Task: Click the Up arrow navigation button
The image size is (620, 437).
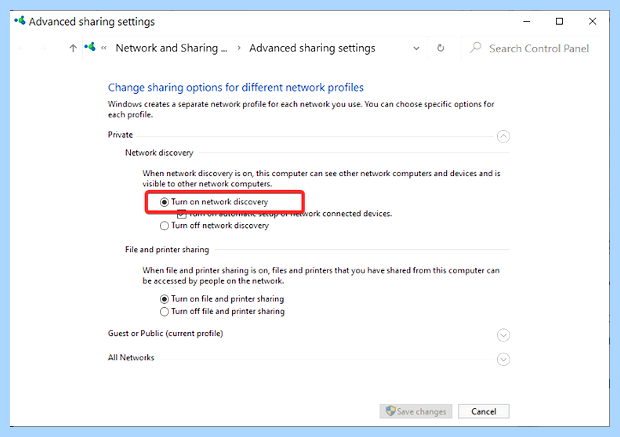Action: (73, 48)
